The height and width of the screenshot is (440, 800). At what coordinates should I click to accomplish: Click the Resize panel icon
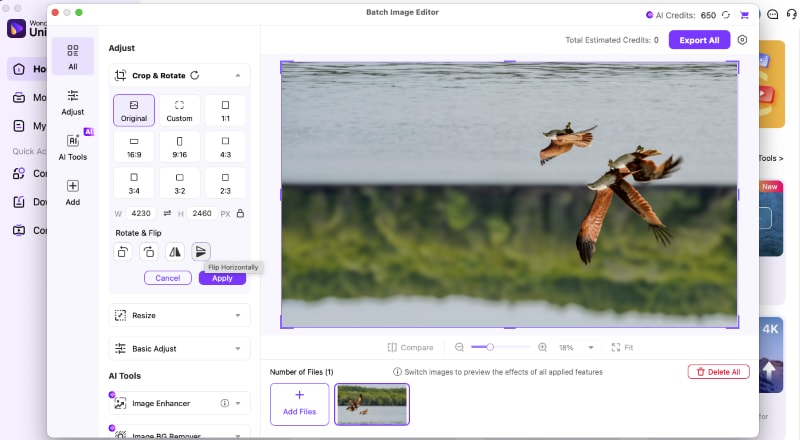(x=120, y=315)
